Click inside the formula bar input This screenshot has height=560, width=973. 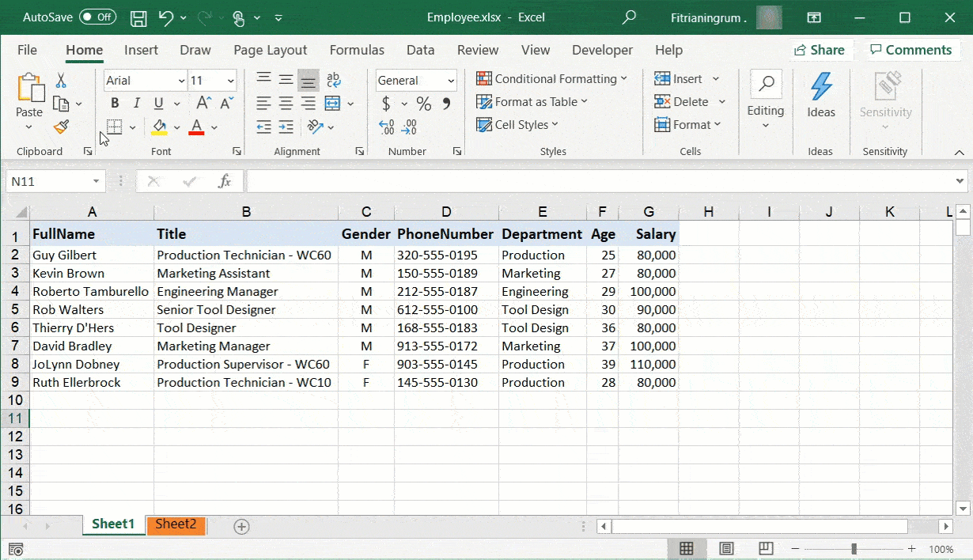600,181
